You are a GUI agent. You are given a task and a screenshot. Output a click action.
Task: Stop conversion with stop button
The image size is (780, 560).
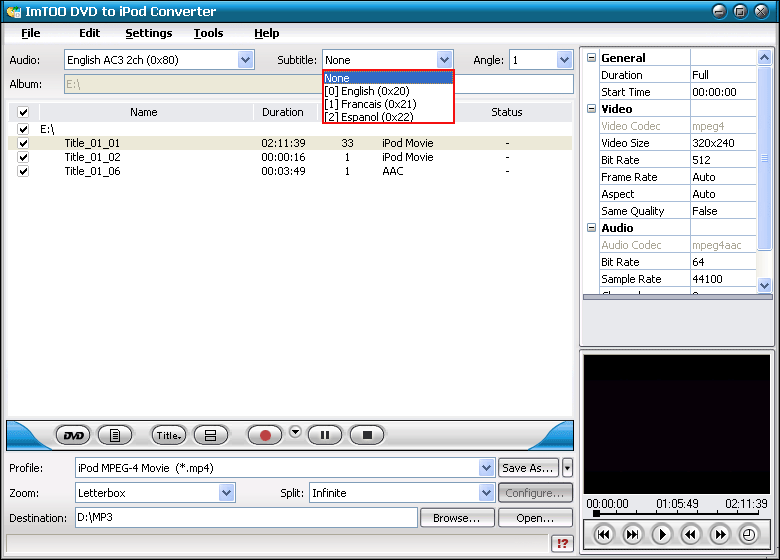tap(367, 436)
